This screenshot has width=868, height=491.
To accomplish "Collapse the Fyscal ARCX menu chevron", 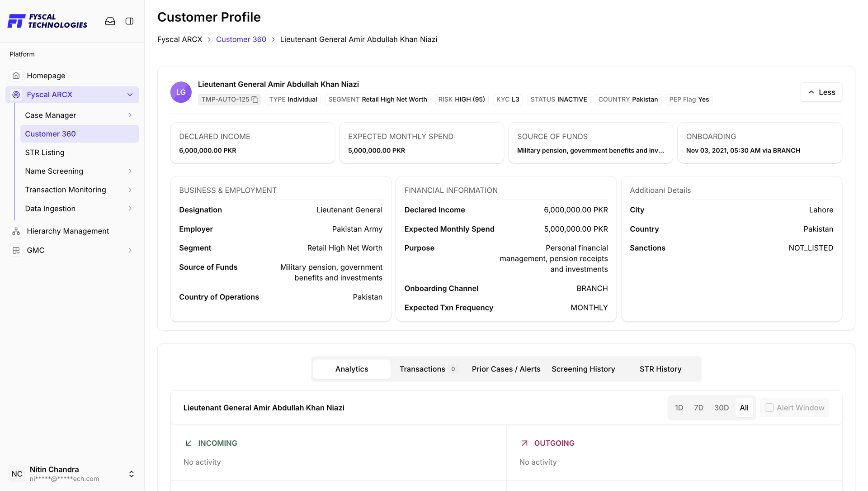I will 130,95.
